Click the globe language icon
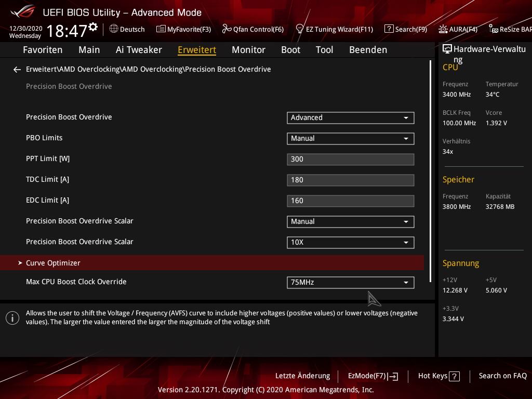This screenshot has width=532, height=399. click(x=114, y=29)
